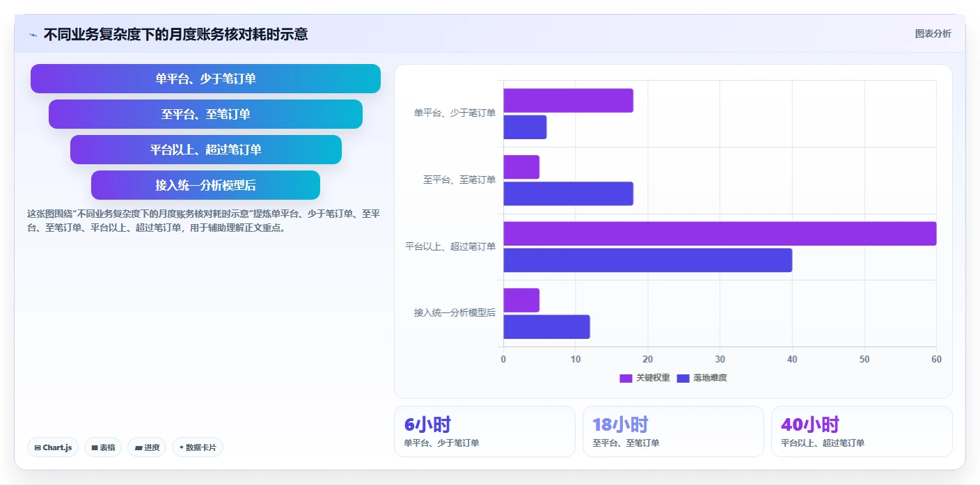Click the blue 落地难度 bar for 至平台、至笔订单

pyautogui.click(x=568, y=193)
